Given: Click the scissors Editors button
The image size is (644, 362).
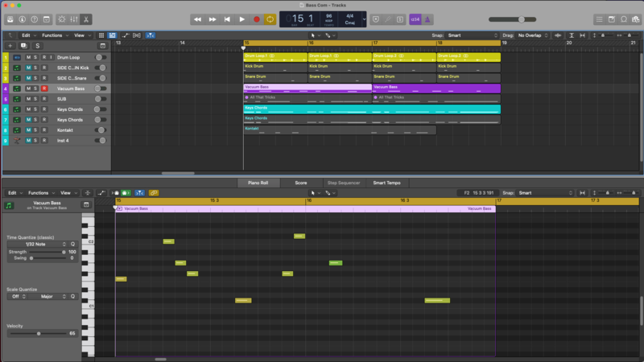Looking at the screenshot, I should (x=86, y=19).
